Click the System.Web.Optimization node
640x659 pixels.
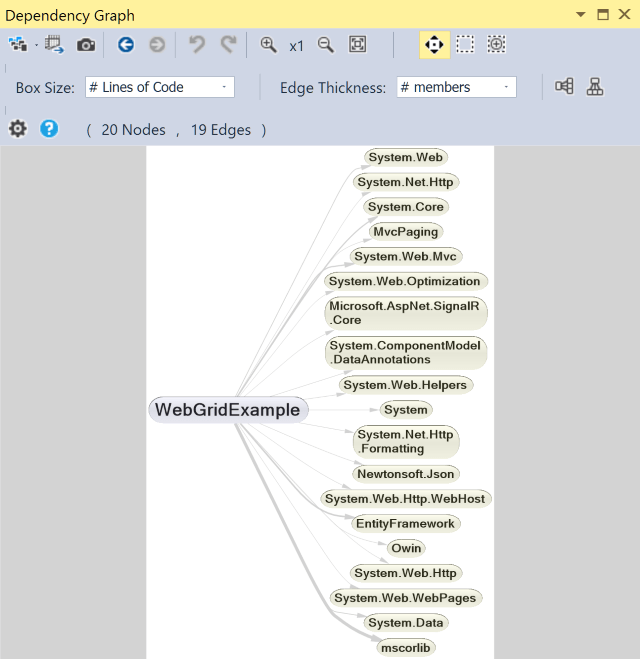405,281
